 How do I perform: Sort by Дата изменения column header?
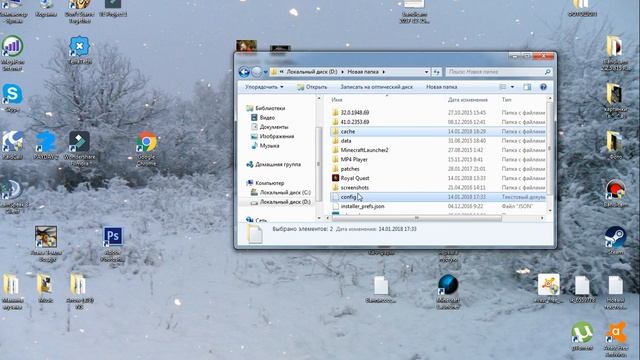468,100
